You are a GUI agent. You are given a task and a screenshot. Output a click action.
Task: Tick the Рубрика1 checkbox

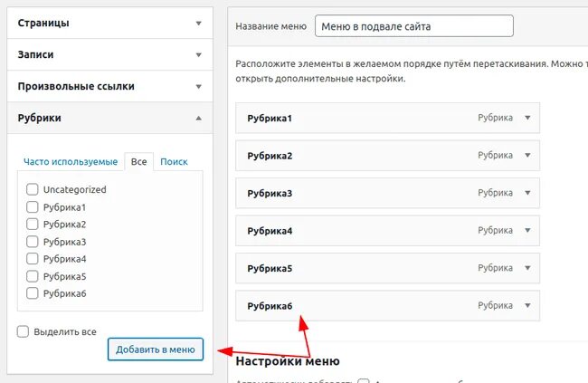[x=33, y=207]
